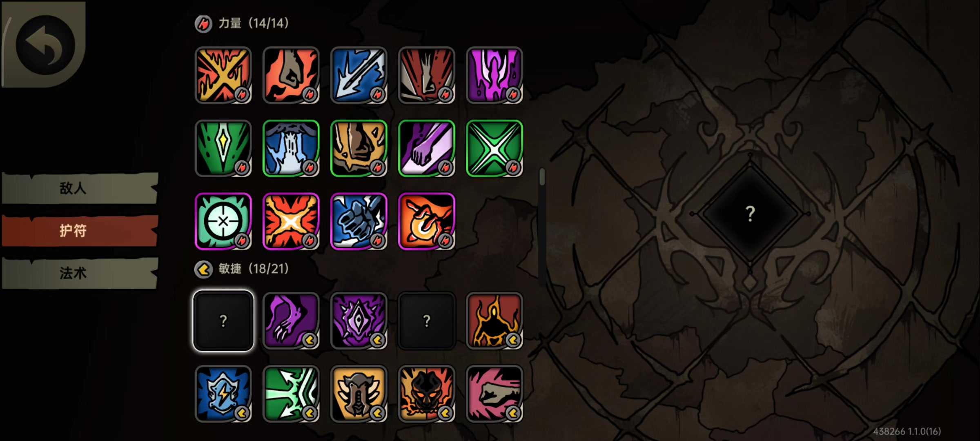Viewport: 980px width, 441px height.
Task: Select the crossed flaming swords strength talisman
Action: pyautogui.click(x=223, y=75)
